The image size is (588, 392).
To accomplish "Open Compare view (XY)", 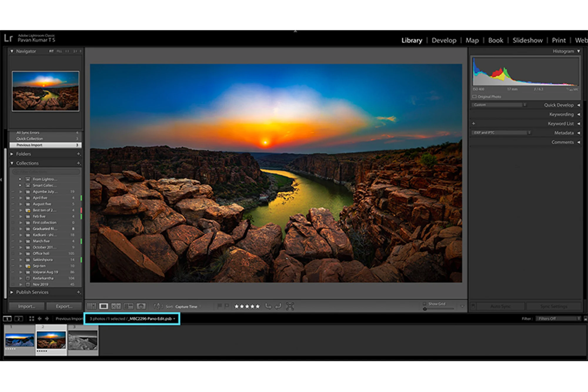I will pyautogui.click(x=116, y=306).
